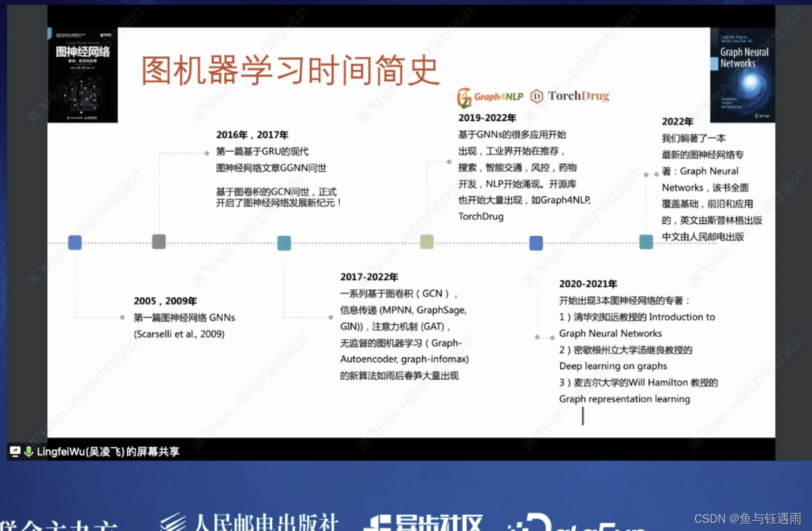
Task: Click the Graph Neural Networks Springer book cover
Action: tap(743, 75)
